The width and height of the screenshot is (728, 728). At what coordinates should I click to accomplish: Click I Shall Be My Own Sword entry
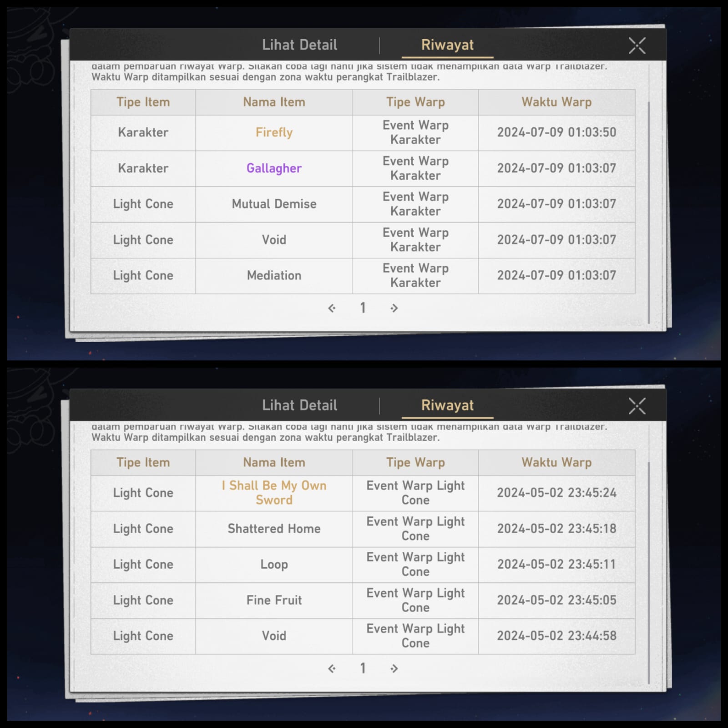(274, 493)
